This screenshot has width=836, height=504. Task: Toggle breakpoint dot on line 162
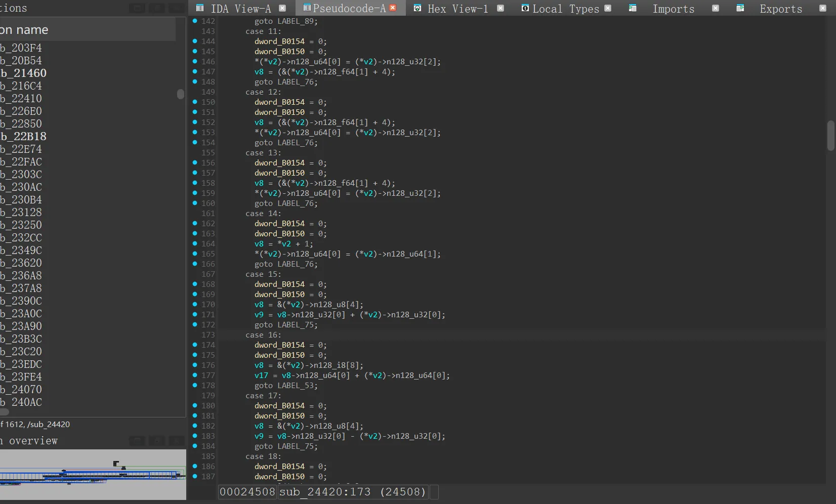[195, 223]
